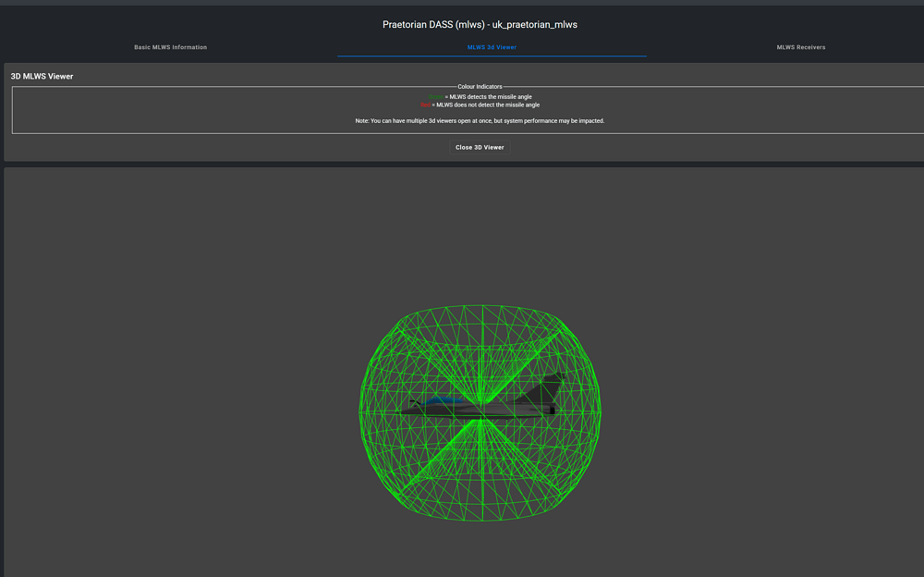The height and width of the screenshot is (577, 924).
Task: Click the leftmost edge of the wireframe sphere
Action: pyautogui.click(x=360, y=412)
